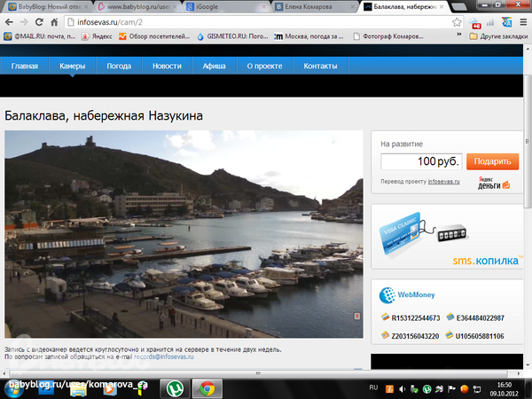This screenshot has height=399, width=532.
Task: Switch to the 'Елена Комарова' browser tab
Action: point(309,7)
